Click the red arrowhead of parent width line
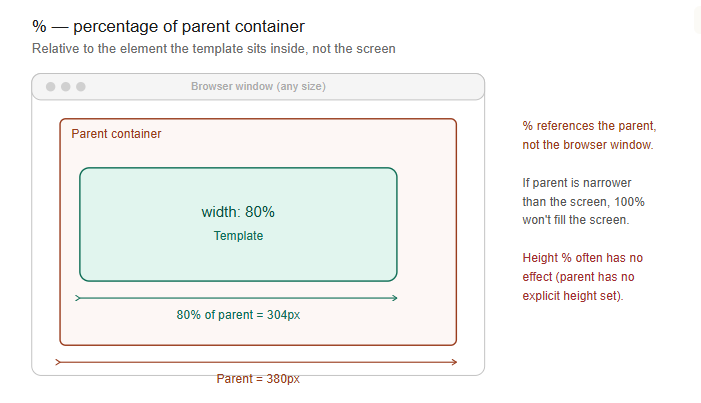 454,362
